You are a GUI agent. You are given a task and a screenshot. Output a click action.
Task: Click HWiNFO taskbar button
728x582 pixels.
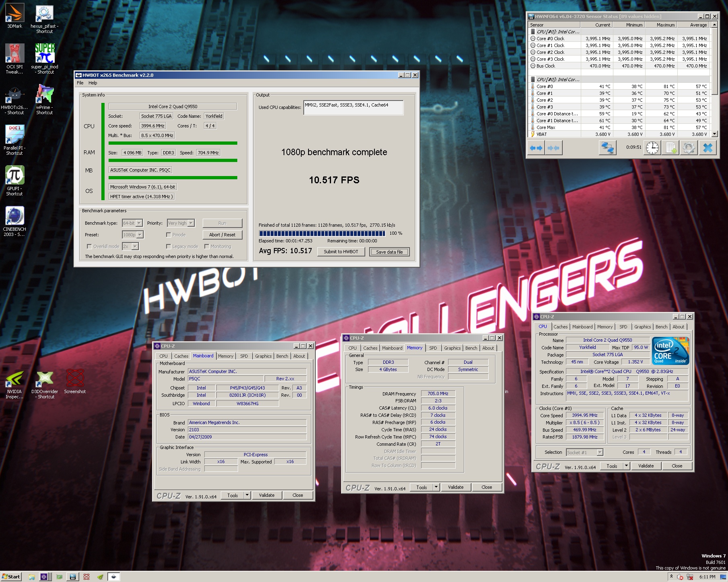click(73, 577)
